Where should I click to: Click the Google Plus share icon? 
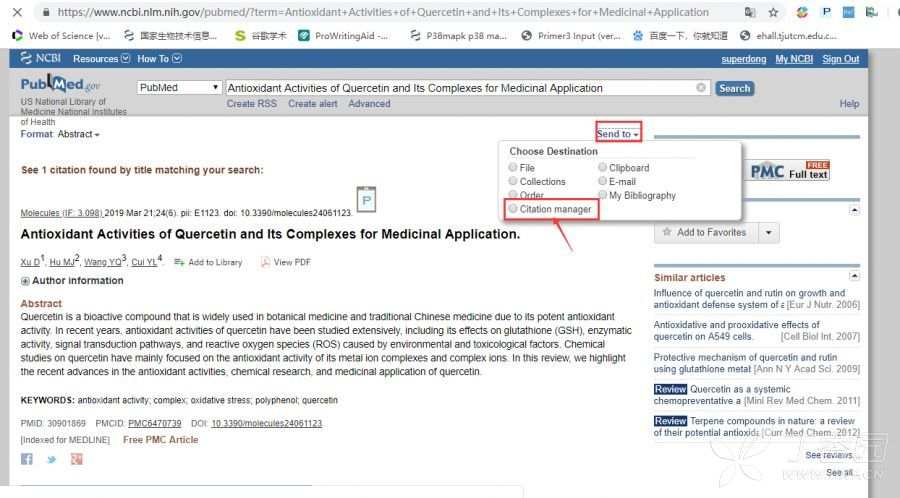coord(76,459)
